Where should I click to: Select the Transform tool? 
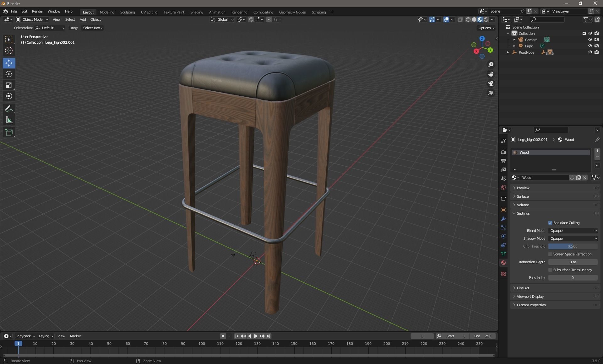(x=9, y=96)
